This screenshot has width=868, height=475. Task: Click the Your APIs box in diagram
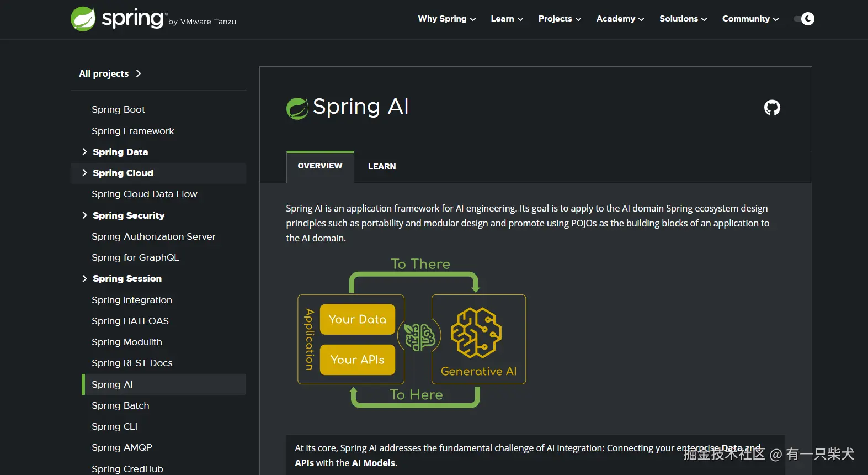pyautogui.click(x=358, y=360)
